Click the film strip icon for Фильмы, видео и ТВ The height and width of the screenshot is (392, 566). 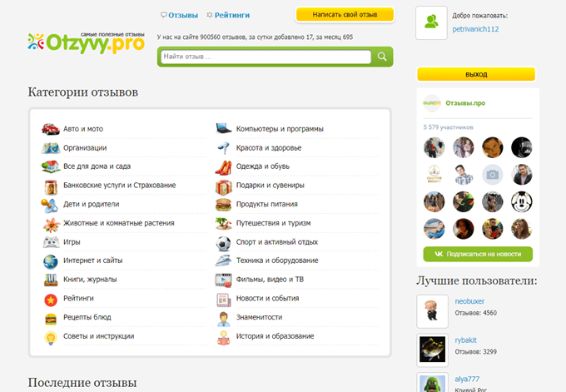click(x=223, y=280)
